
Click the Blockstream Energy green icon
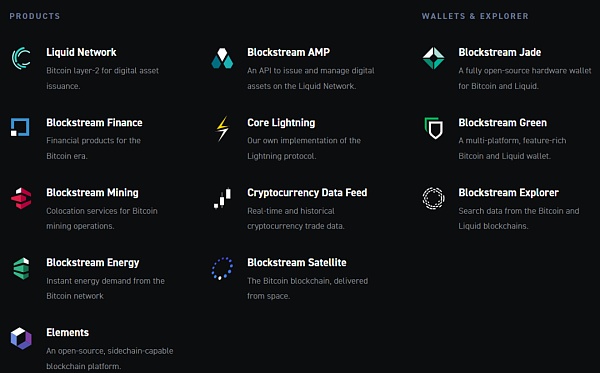click(21, 268)
